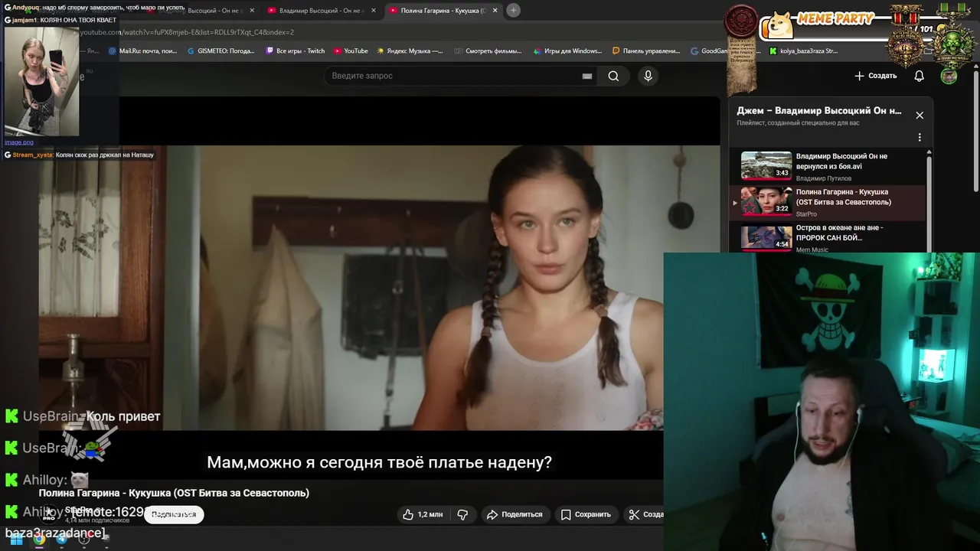Click the Поделиться share button

click(514, 514)
